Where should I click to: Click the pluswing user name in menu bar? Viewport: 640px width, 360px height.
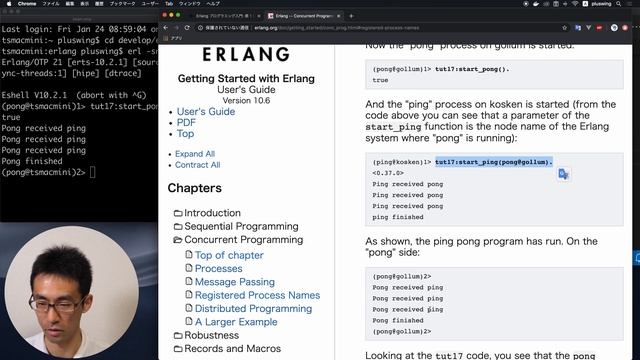(x=601, y=4)
